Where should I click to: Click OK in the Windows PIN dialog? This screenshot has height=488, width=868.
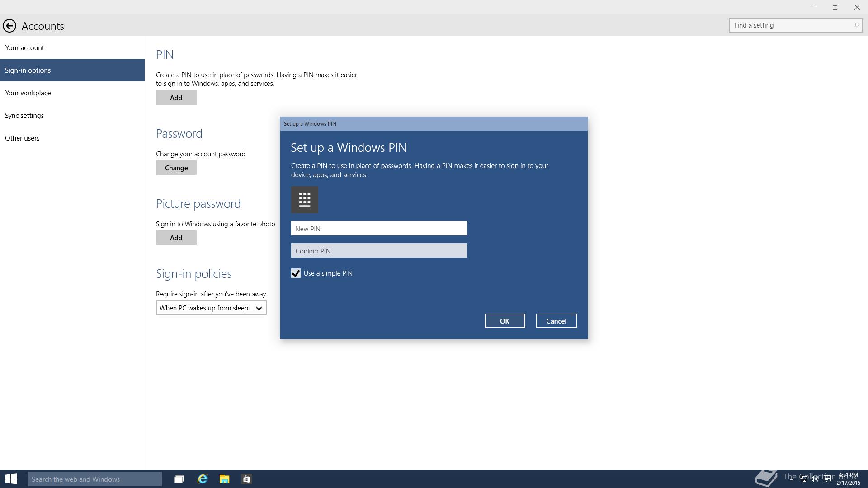[505, 321]
